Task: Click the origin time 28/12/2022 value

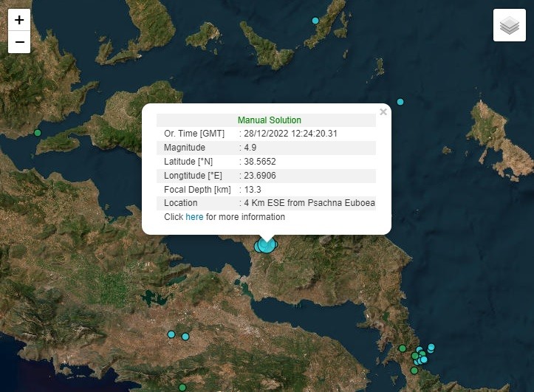Action: coord(290,134)
